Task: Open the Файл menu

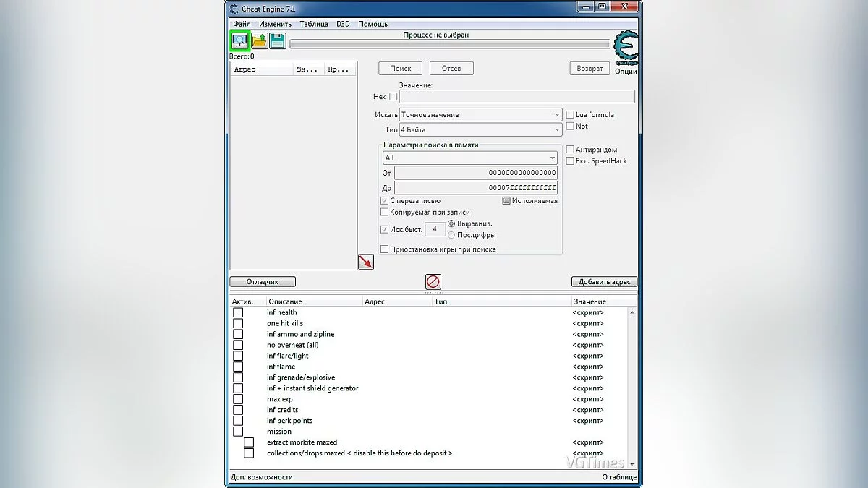Action: point(242,24)
